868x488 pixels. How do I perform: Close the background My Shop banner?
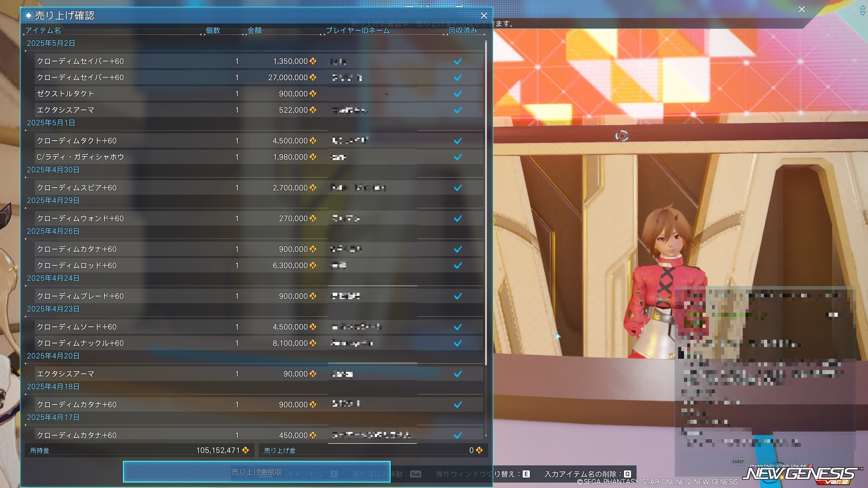tap(802, 9)
